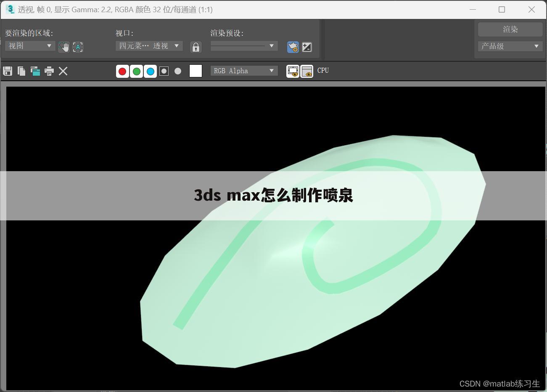Image resolution: width=547 pixels, height=392 pixels.
Task: Open Environment and Effects exposure icon
Action: pyautogui.click(x=307, y=47)
